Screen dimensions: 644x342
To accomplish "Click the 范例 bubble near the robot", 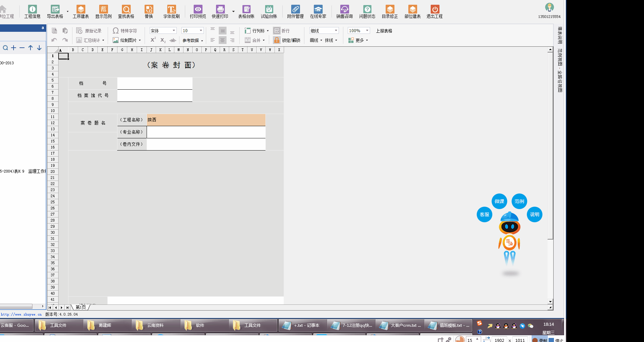I will coord(519,201).
